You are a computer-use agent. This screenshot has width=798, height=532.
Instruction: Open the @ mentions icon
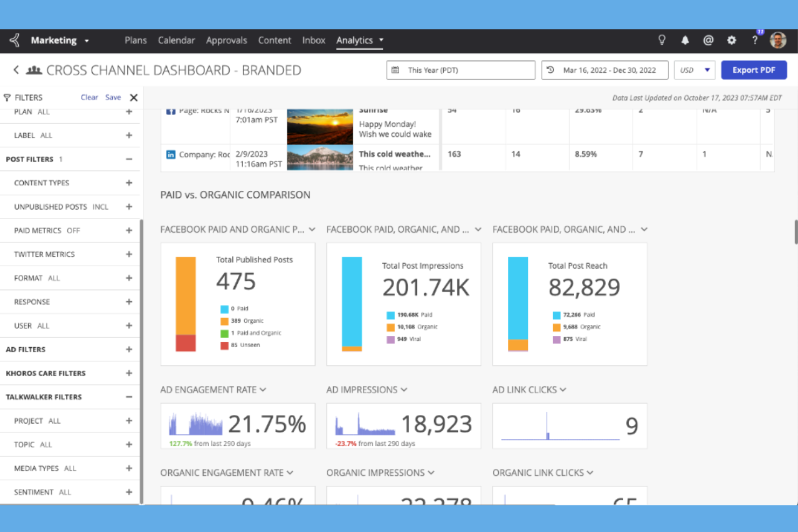pyautogui.click(x=708, y=40)
